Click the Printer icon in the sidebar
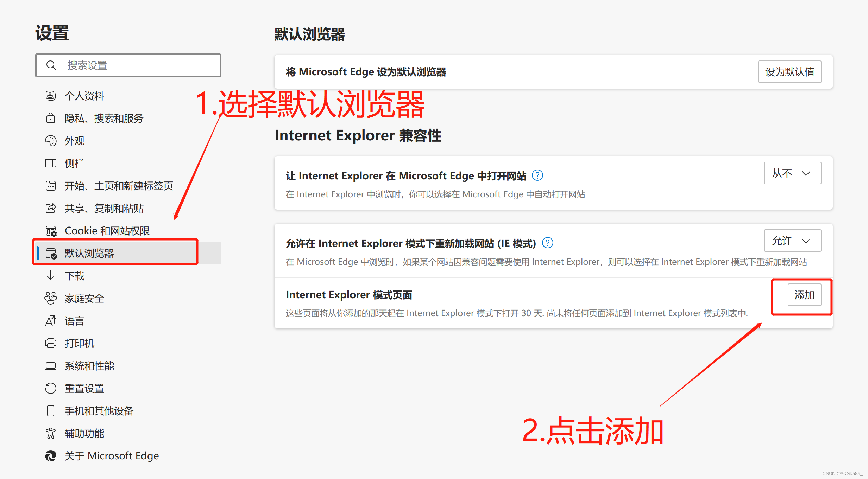 (x=51, y=343)
